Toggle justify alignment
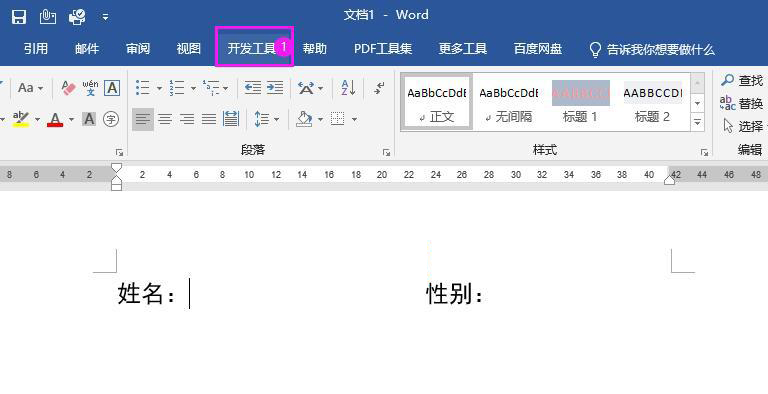 pos(209,119)
